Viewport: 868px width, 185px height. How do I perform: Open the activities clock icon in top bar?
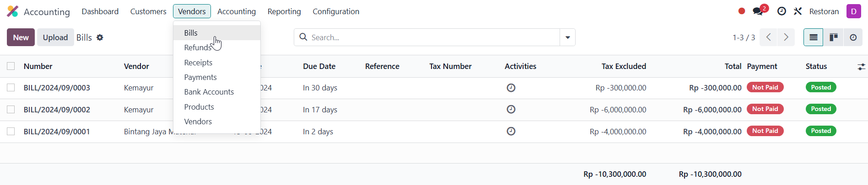(x=782, y=11)
